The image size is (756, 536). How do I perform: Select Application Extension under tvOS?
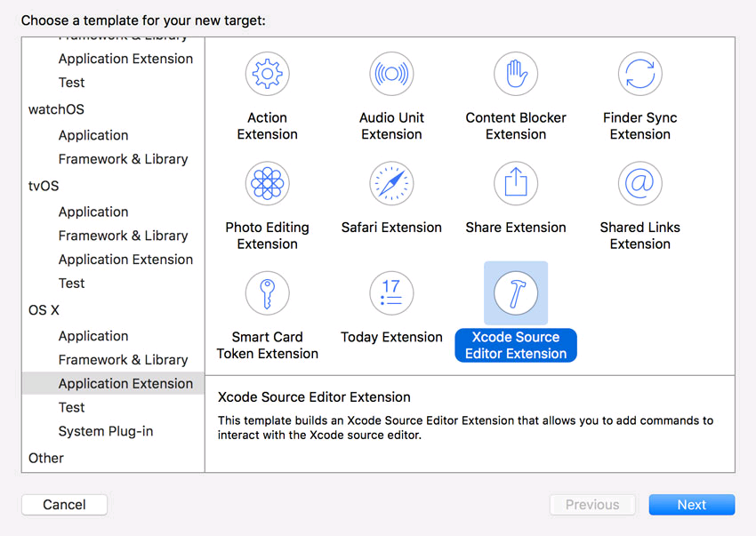125,259
